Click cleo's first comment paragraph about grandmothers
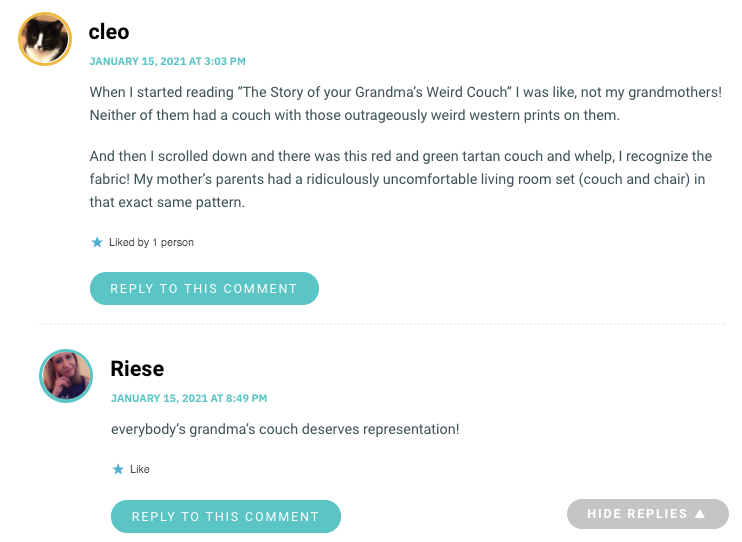Screen dimensions: 742x542 pyautogui.click(x=406, y=104)
